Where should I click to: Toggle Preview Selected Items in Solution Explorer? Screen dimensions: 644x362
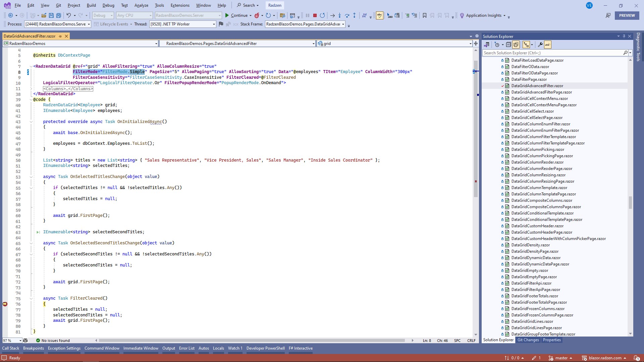click(547, 45)
